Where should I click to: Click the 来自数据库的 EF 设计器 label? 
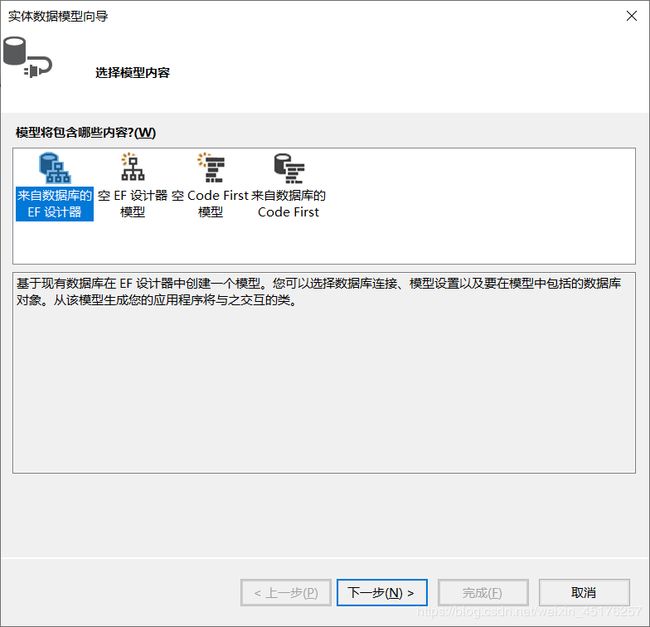[55, 203]
